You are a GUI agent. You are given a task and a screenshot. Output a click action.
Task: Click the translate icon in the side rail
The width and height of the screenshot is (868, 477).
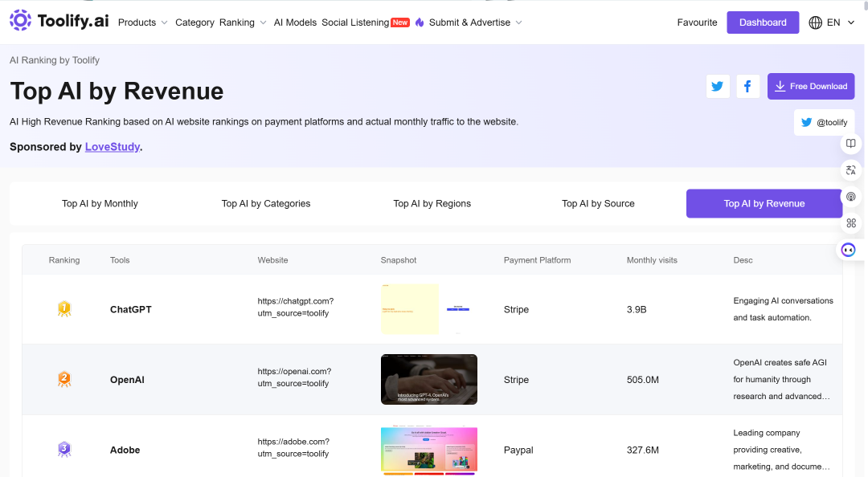click(x=851, y=170)
